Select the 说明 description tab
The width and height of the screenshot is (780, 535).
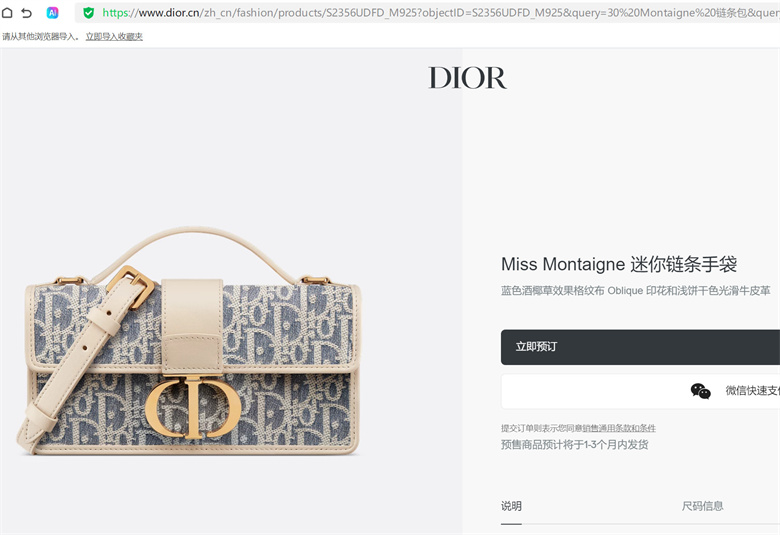point(511,506)
